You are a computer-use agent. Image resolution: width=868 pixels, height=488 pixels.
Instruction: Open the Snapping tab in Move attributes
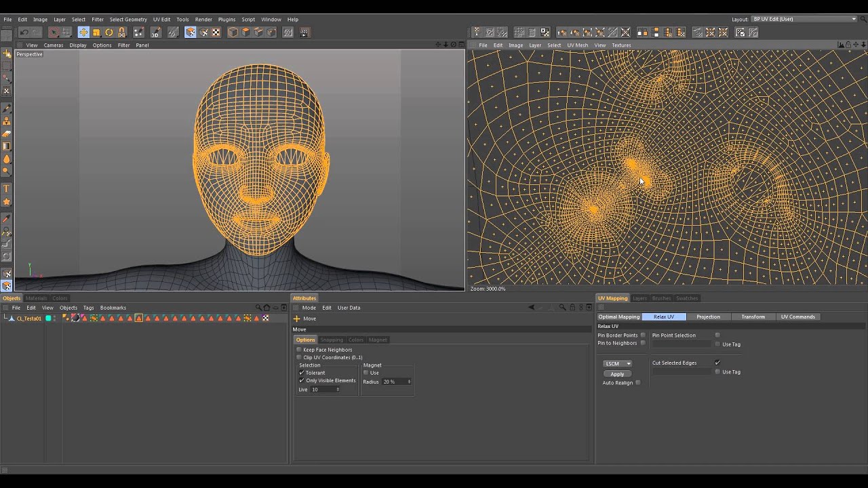point(332,340)
